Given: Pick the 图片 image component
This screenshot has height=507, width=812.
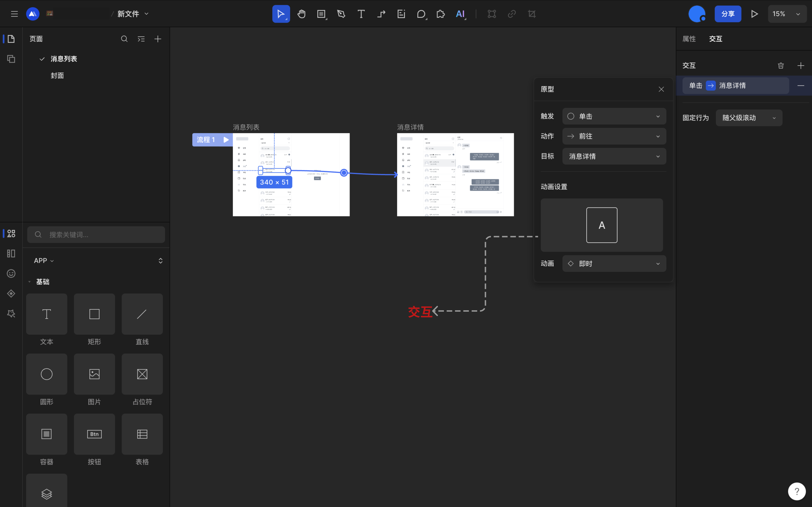Looking at the screenshot, I should [95, 374].
